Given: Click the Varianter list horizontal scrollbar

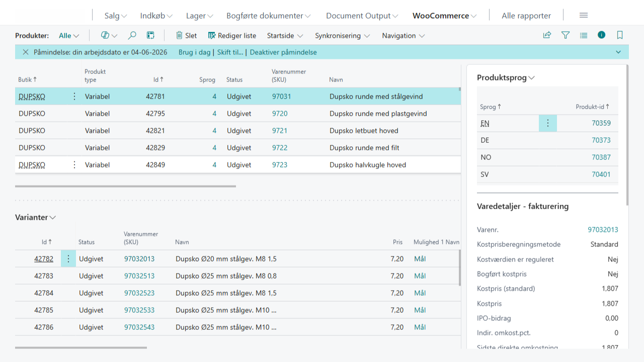Looking at the screenshot, I should 81,347.
